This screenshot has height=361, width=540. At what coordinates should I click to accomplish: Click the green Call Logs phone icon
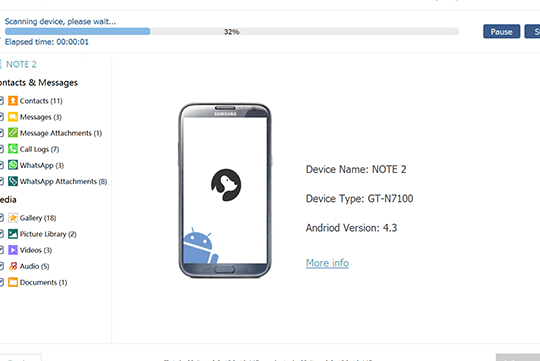coord(13,149)
